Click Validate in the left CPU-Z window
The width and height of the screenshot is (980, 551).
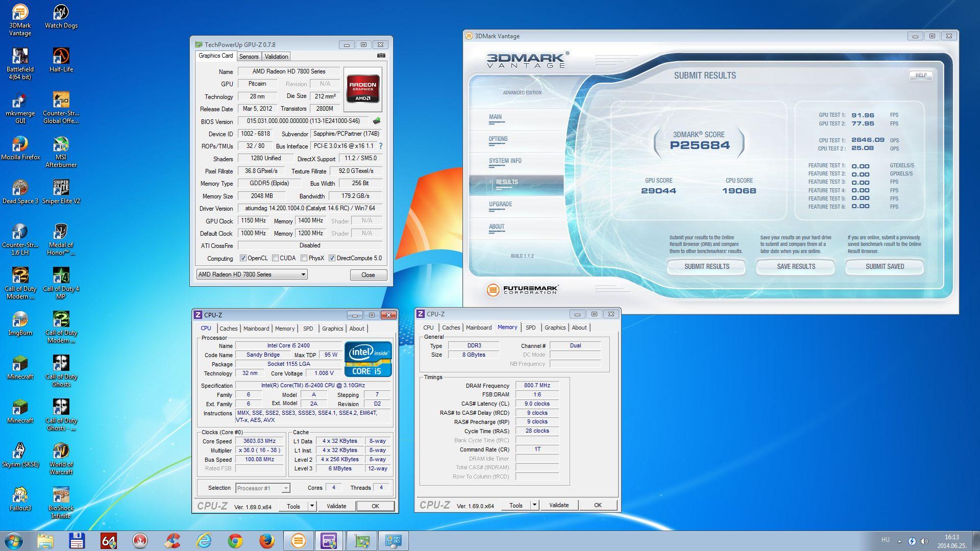tap(336, 506)
